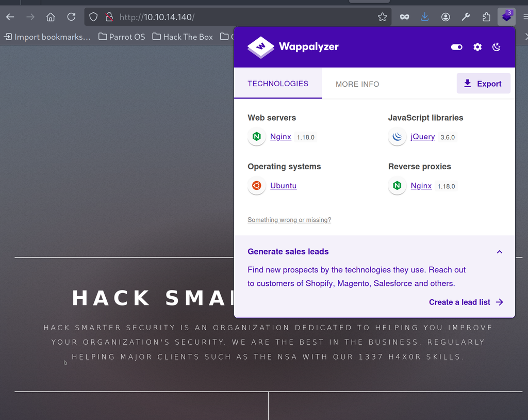Screen dimensions: 528x420
Task: Disable the Wappalyzer on/off toggle switch
Action: click(x=457, y=47)
